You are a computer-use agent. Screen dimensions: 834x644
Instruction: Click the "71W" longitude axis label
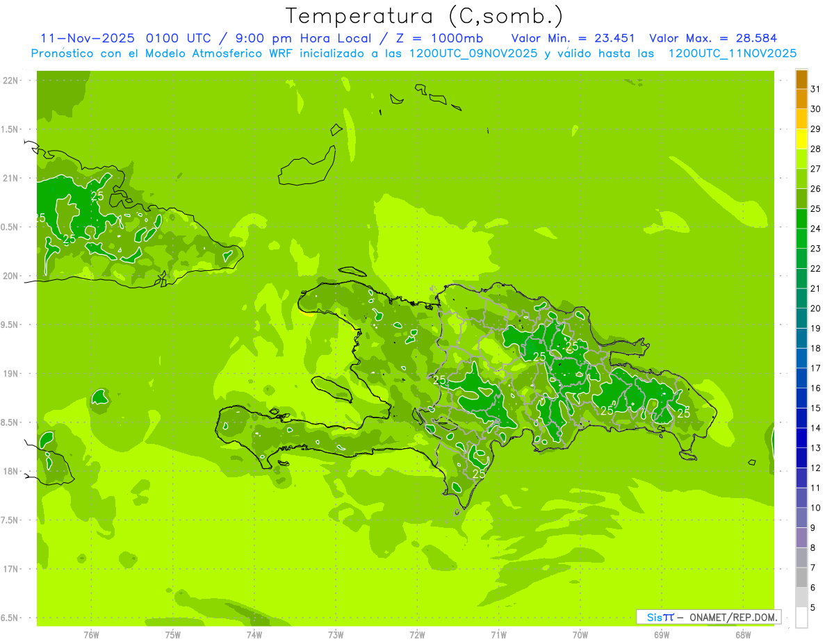tap(498, 635)
